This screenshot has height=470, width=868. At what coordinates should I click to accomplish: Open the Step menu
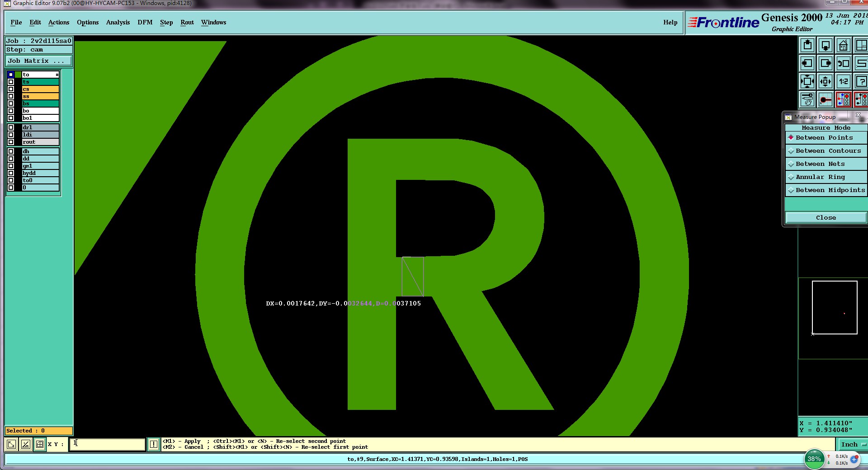166,23
